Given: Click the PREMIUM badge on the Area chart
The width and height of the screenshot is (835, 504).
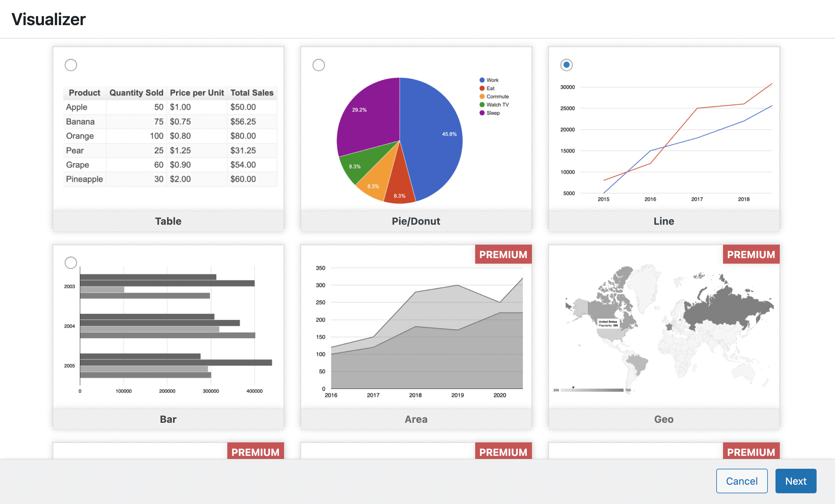Looking at the screenshot, I should coord(503,254).
